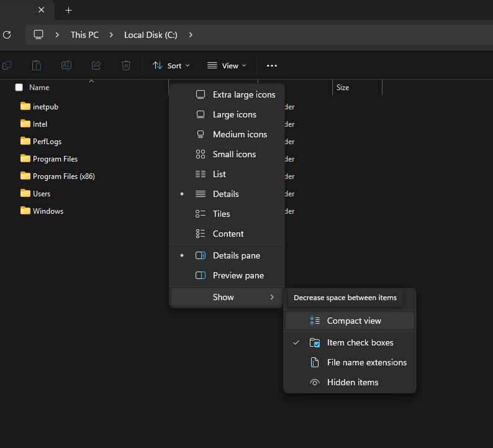493x448 pixels.
Task: Expand the chevron after Local Disk (C:)
Action: click(x=191, y=35)
